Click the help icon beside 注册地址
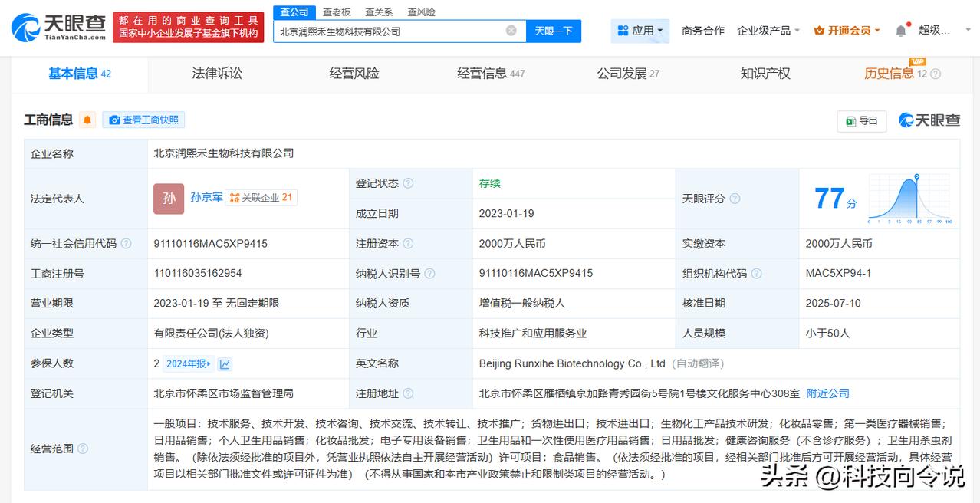Screen dimensions: 980x503 (408, 393)
